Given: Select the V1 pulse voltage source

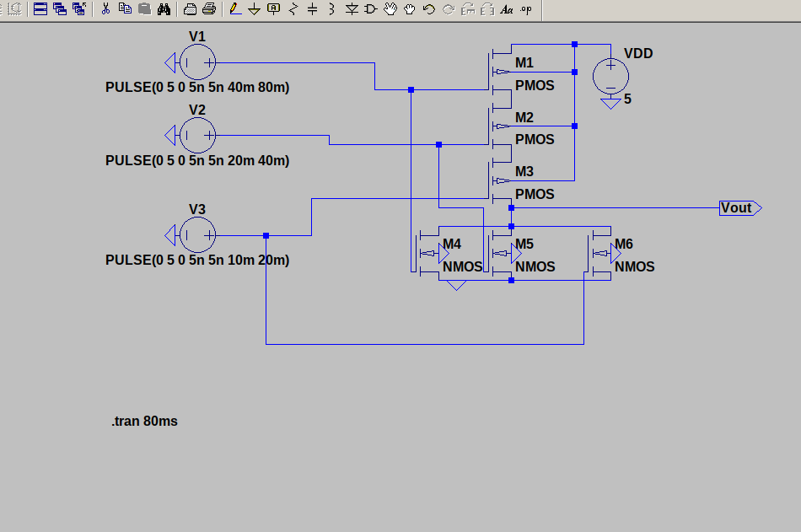Looking at the screenshot, I should pyautogui.click(x=196, y=62).
